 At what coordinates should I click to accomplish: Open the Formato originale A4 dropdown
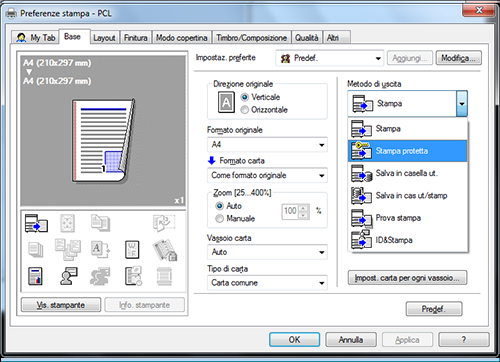click(x=267, y=145)
